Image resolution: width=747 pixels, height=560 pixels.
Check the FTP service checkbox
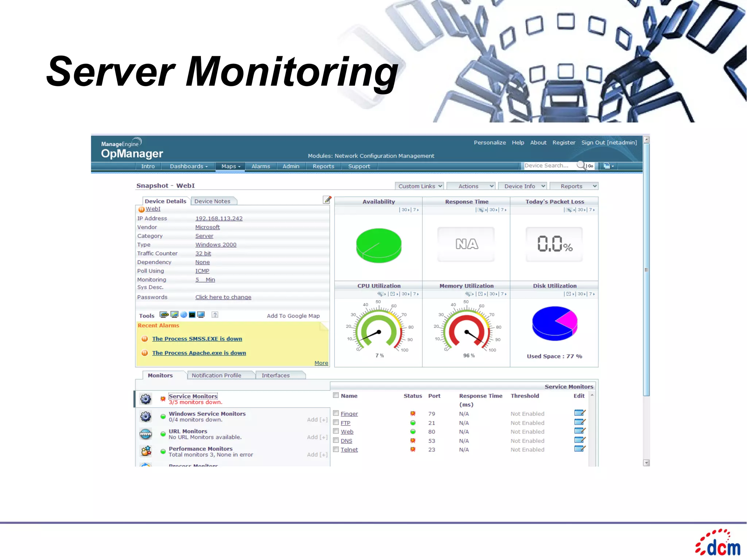click(336, 422)
